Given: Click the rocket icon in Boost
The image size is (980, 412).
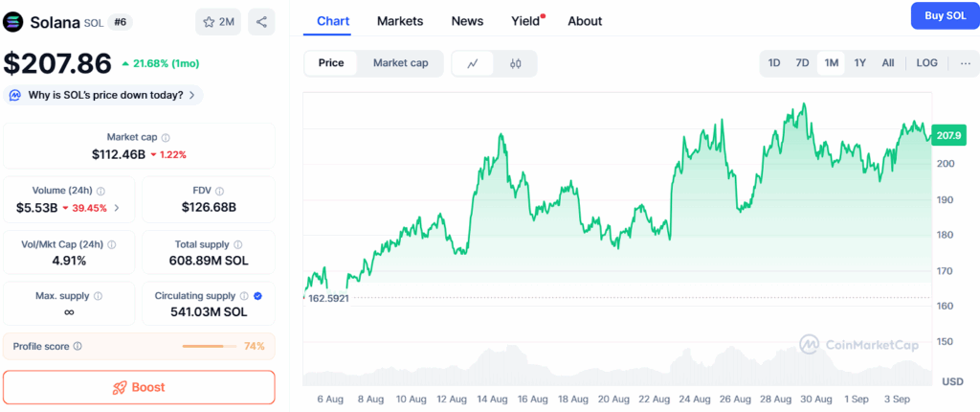Looking at the screenshot, I should (x=120, y=388).
